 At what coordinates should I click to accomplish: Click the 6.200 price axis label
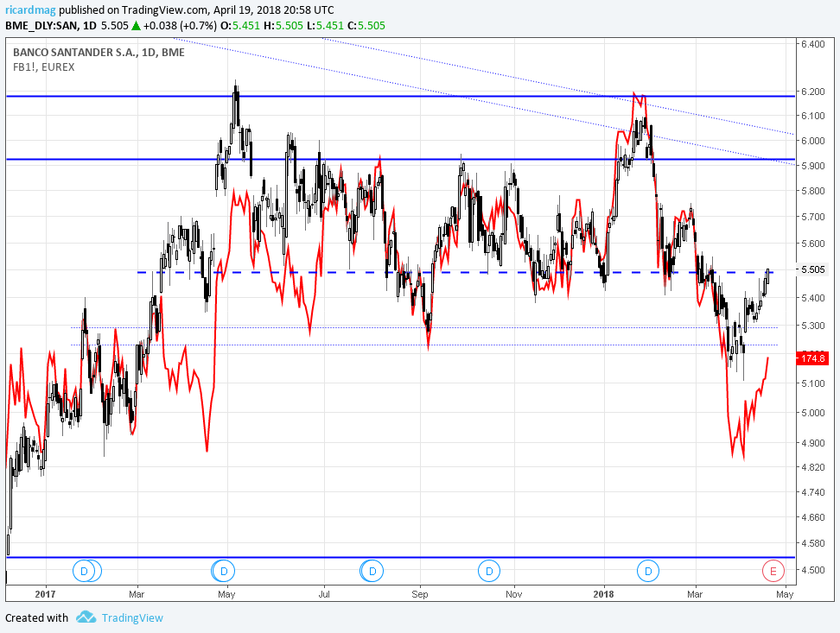point(812,92)
